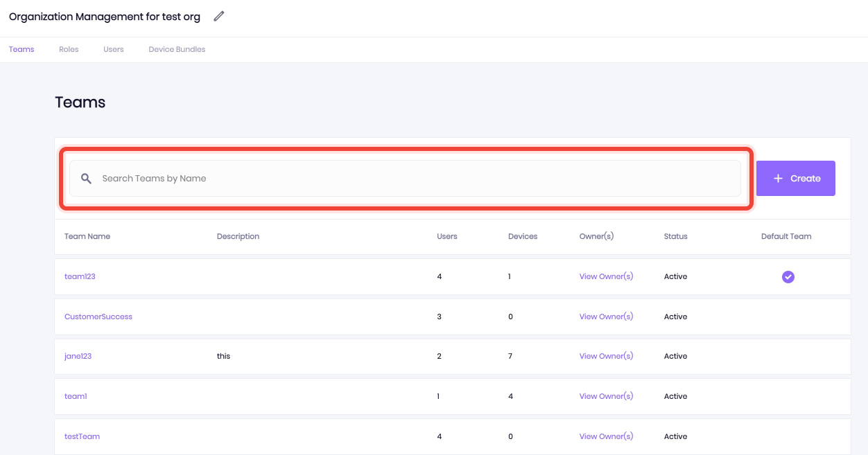
Task: Open the team1 team link
Action: pyautogui.click(x=76, y=396)
